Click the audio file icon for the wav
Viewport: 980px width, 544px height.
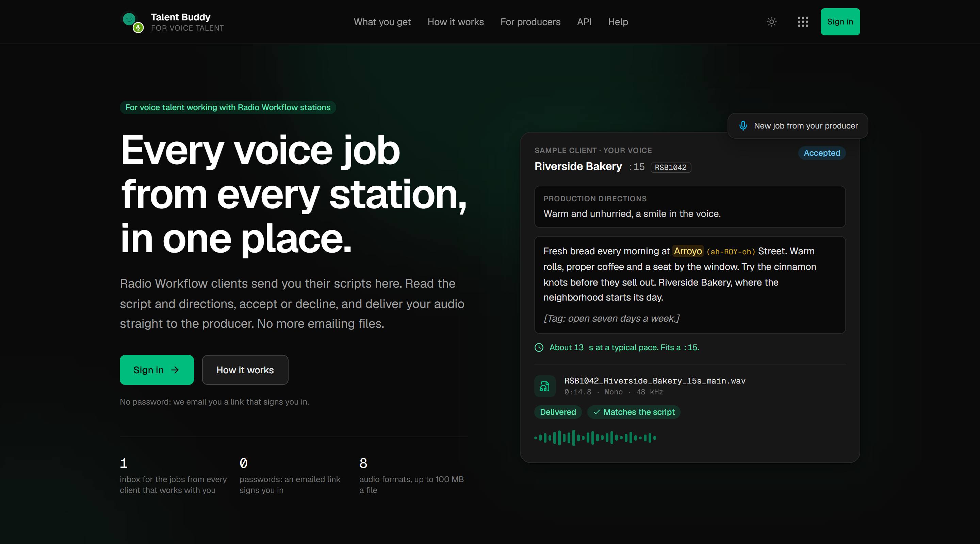545,386
